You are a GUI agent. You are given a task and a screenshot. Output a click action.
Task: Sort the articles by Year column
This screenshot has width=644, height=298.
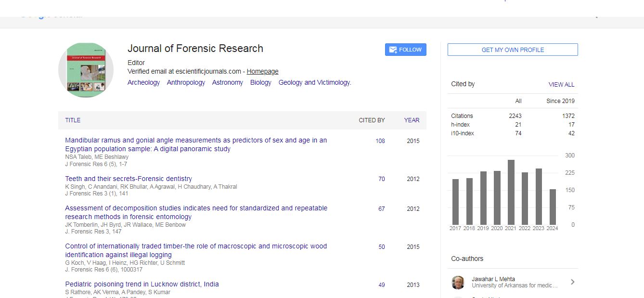[x=412, y=120]
